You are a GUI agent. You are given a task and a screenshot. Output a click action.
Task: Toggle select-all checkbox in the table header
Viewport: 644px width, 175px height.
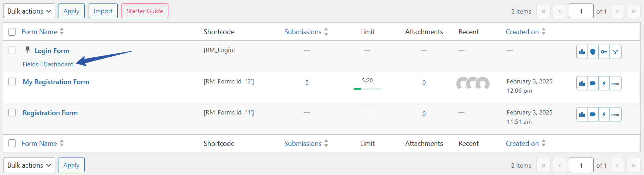12,32
